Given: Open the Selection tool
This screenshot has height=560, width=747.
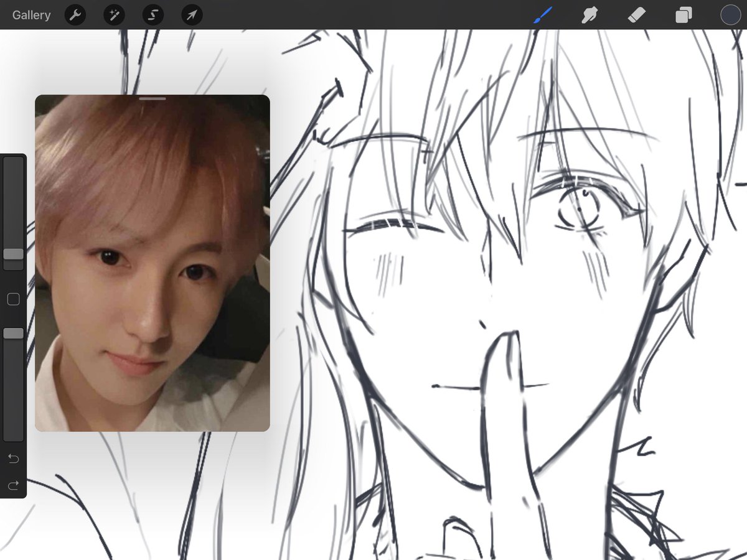Looking at the screenshot, I should (153, 15).
